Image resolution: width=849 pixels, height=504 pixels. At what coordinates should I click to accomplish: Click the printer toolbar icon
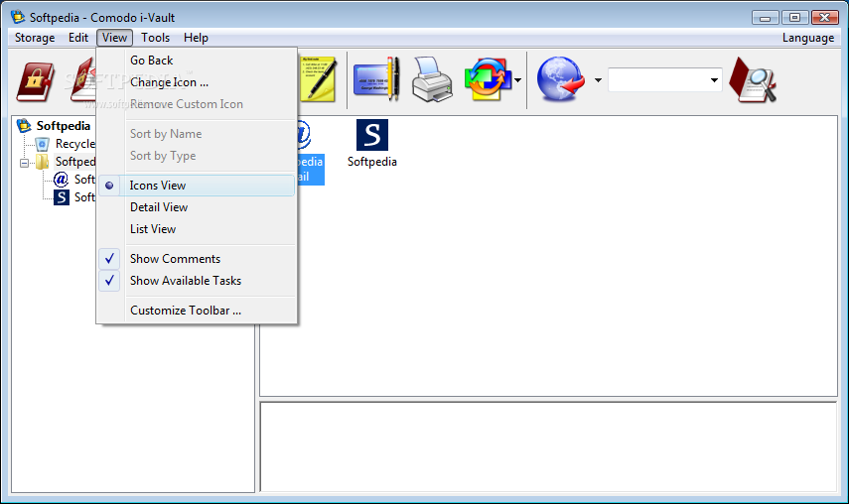pyautogui.click(x=432, y=80)
